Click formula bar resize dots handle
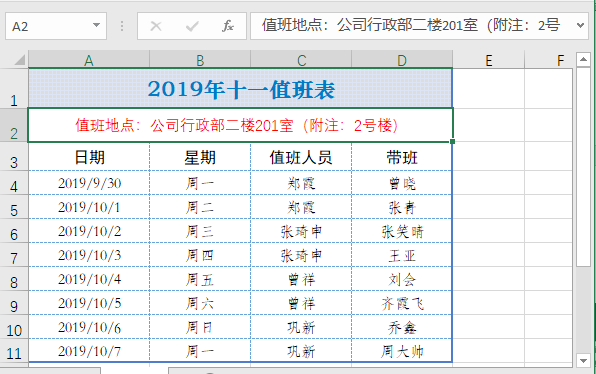This screenshot has width=596, height=374. pyautogui.click(x=122, y=26)
